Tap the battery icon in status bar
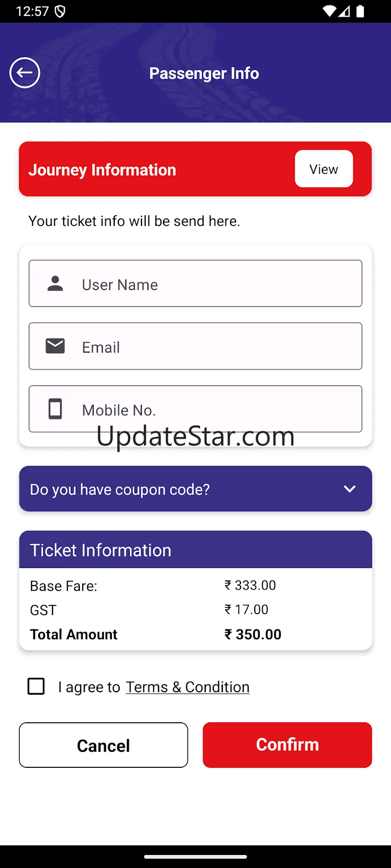This screenshot has width=391, height=868. click(360, 11)
